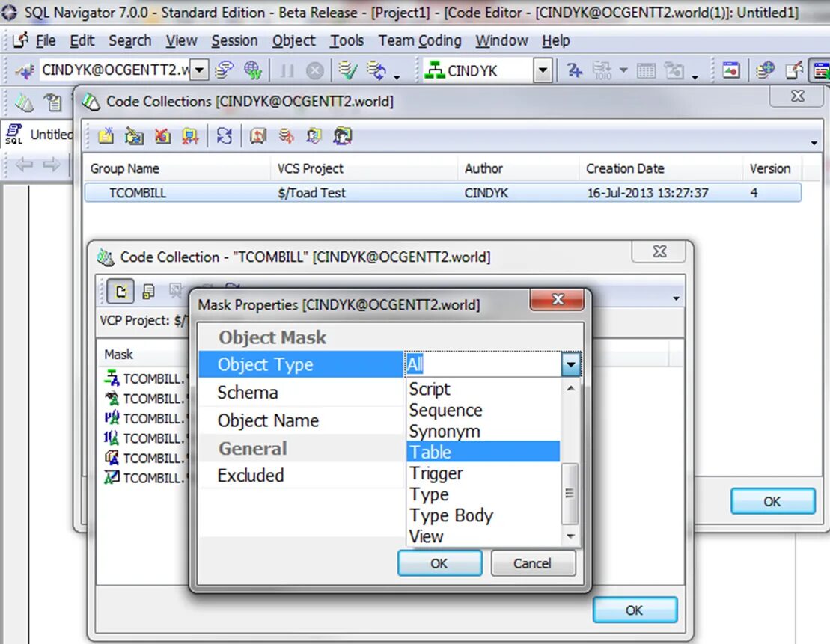Expand the arrow next to binary icon

click(623, 70)
